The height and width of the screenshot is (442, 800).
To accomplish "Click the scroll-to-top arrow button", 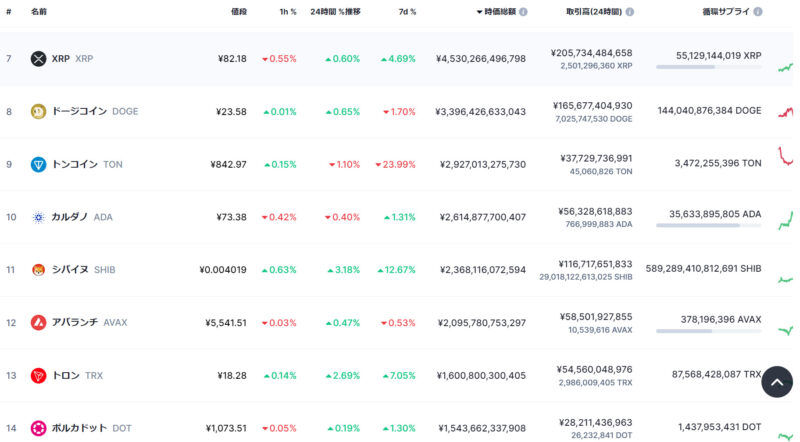I will (x=777, y=382).
